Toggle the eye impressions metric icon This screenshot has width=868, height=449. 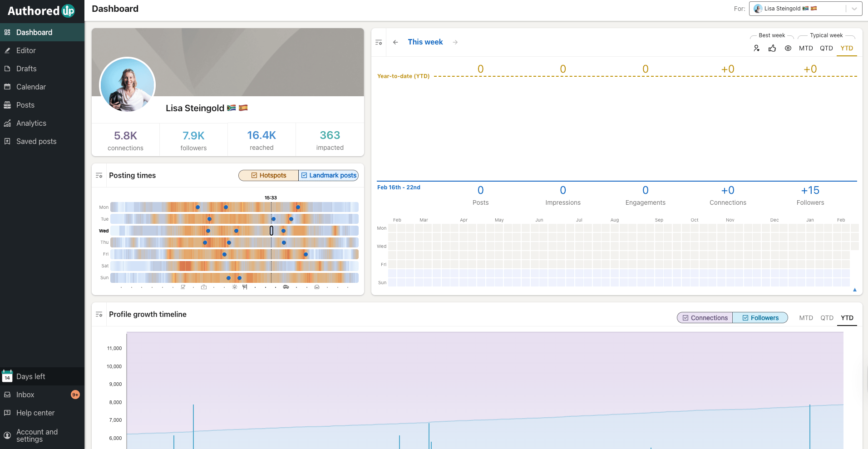tap(788, 48)
